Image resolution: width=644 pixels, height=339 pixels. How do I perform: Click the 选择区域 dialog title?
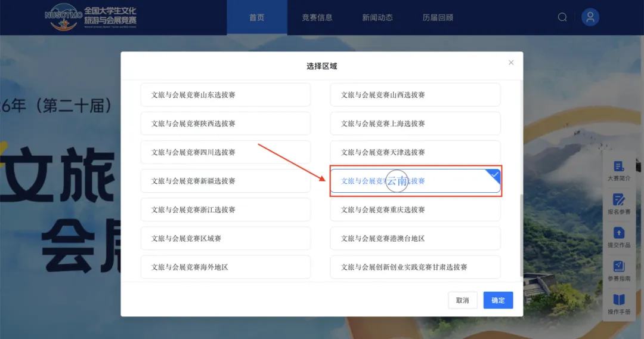pos(321,66)
